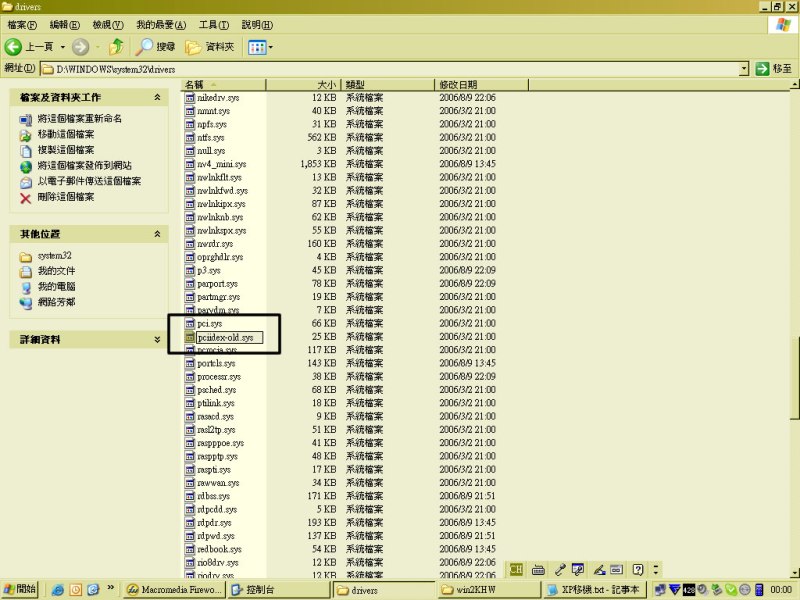Screen dimensions: 800x600
Task: Click the pci.sys file icon
Action: pyautogui.click(x=190, y=323)
